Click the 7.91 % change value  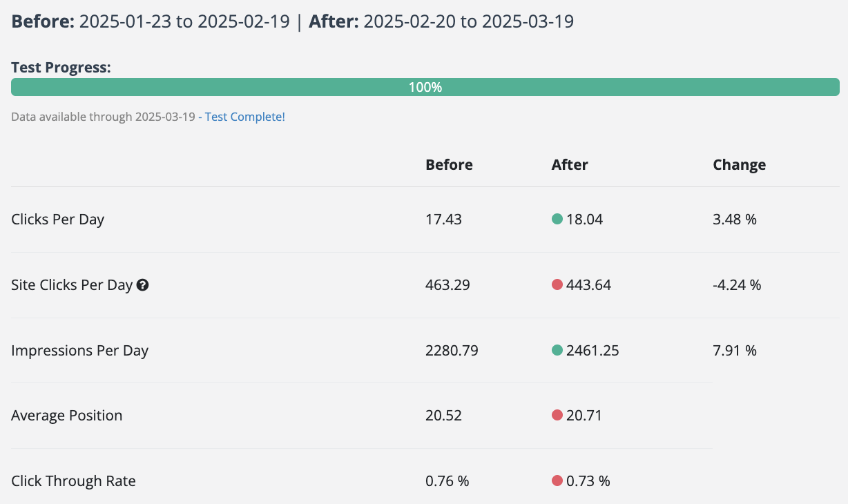pos(735,350)
